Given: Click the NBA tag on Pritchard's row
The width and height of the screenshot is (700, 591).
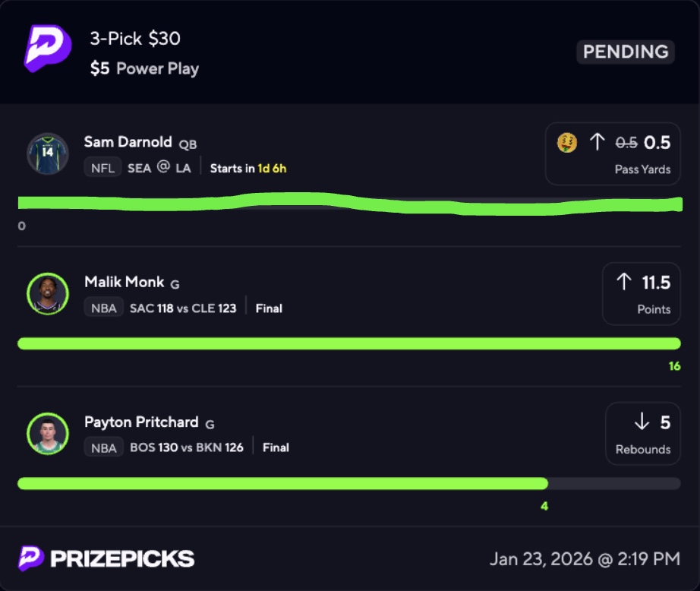Looking at the screenshot, I should [103, 447].
